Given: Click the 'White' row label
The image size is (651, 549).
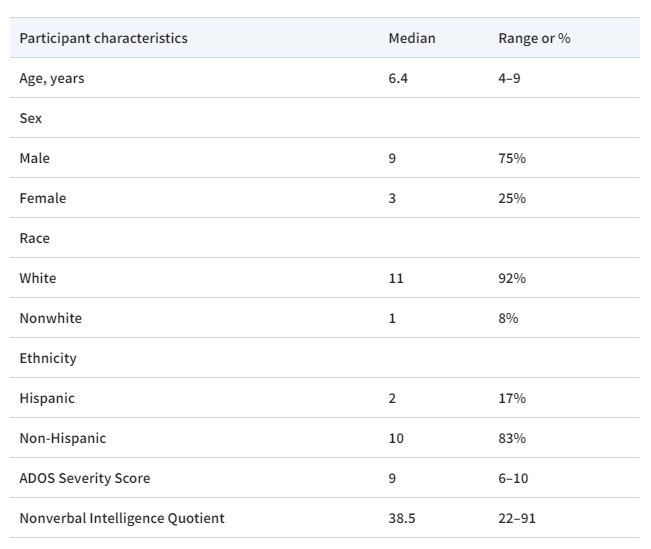Looking at the screenshot, I should (38, 278).
